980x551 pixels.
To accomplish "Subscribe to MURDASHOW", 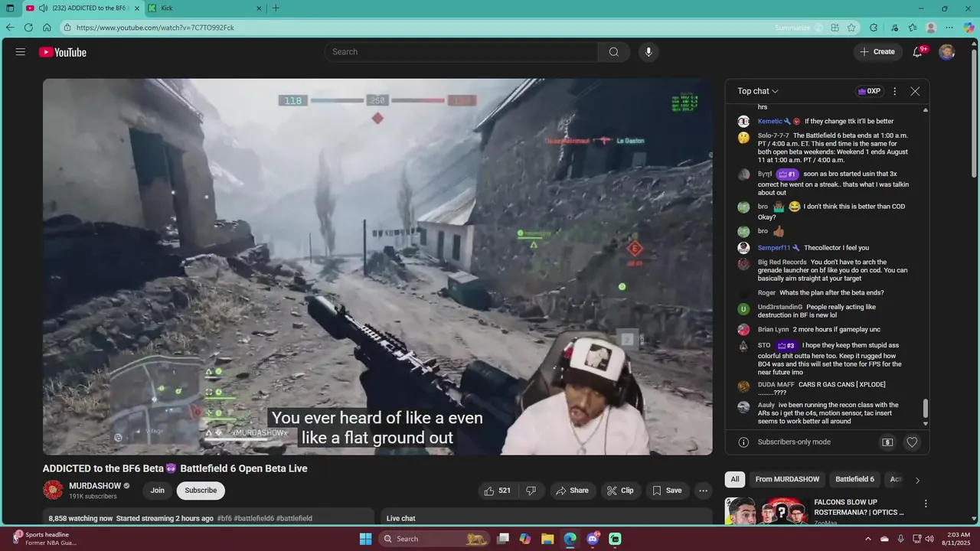I will [201, 491].
